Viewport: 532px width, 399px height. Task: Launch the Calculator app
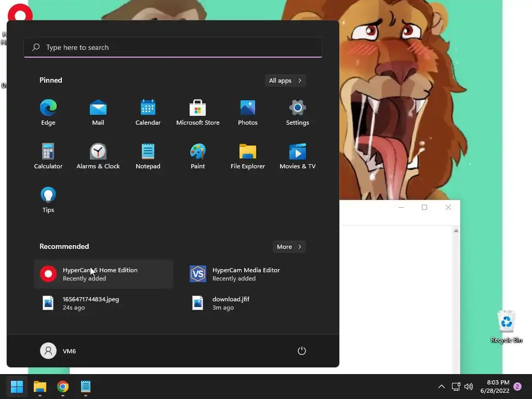(x=48, y=156)
